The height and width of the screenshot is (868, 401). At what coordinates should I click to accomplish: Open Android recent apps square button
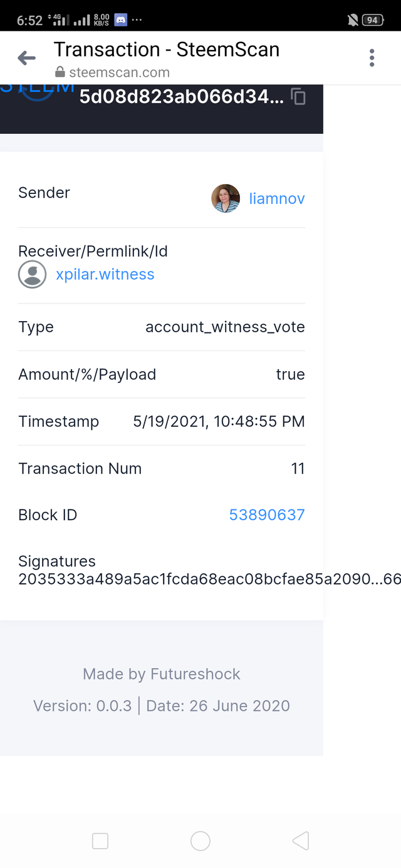pyautogui.click(x=100, y=840)
